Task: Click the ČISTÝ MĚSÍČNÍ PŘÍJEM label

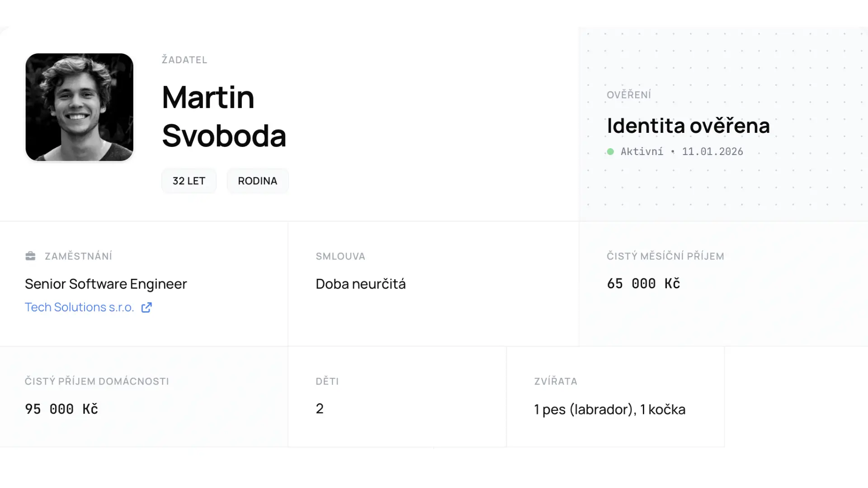Action: (x=665, y=256)
